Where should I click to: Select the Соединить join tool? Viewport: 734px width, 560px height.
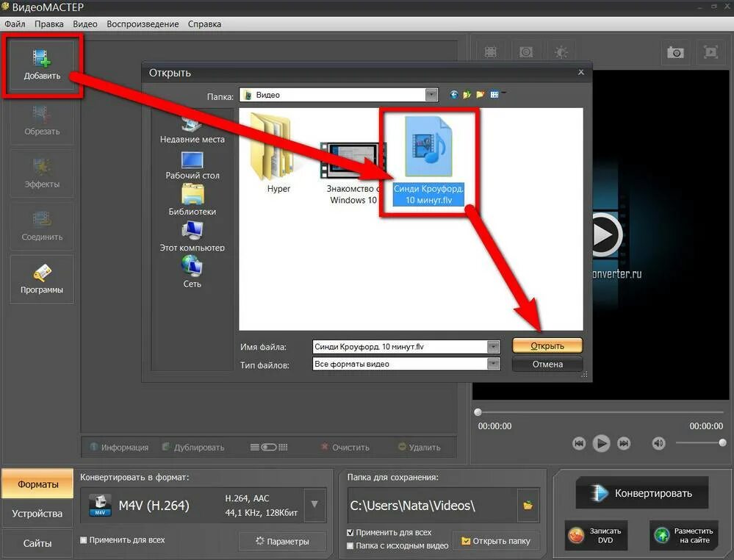tap(42, 226)
